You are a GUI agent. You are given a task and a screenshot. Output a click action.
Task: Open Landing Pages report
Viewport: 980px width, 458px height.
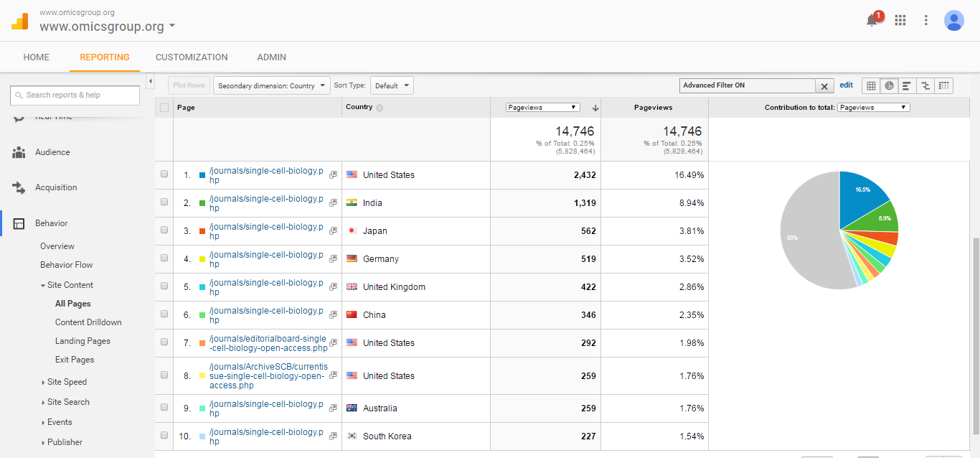click(x=83, y=341)
